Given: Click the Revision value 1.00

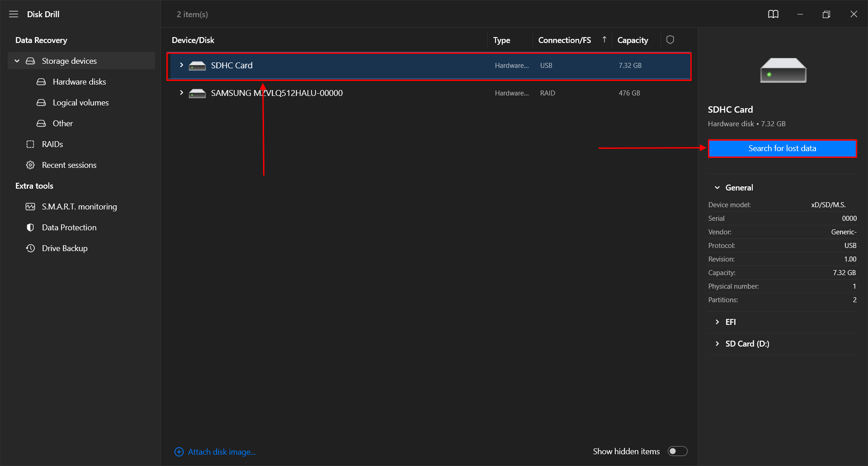Looking at the screenshot, I should tap(850, 259).
